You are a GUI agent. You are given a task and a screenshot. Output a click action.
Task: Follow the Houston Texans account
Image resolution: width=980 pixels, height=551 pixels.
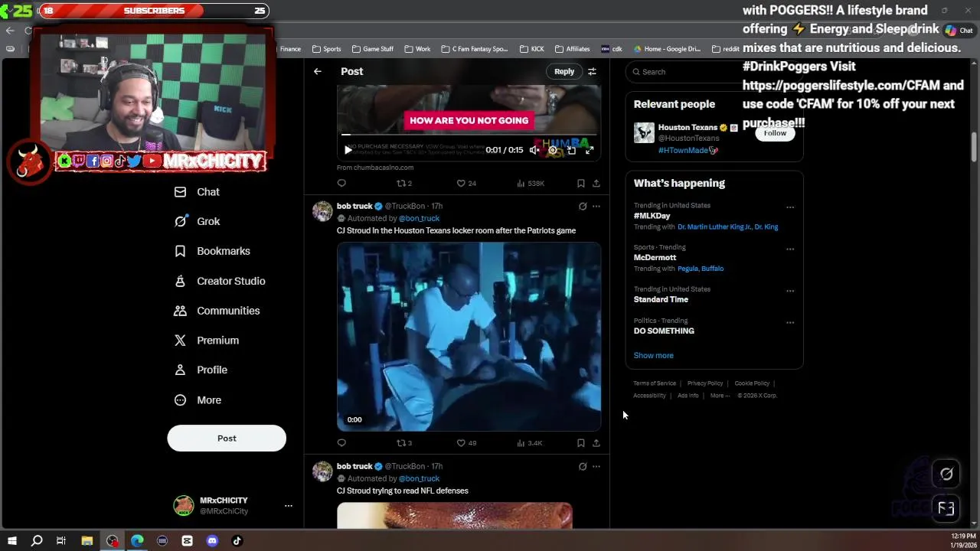click(775, 133)
